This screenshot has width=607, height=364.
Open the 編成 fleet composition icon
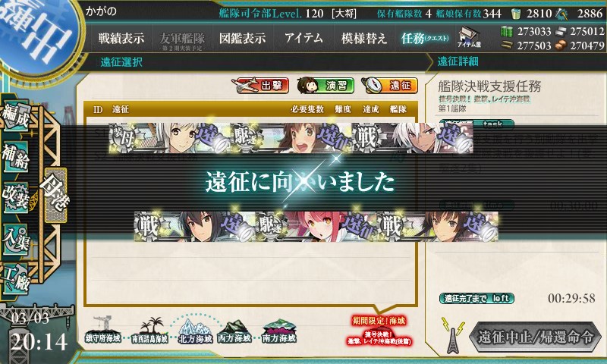point(16,115)
